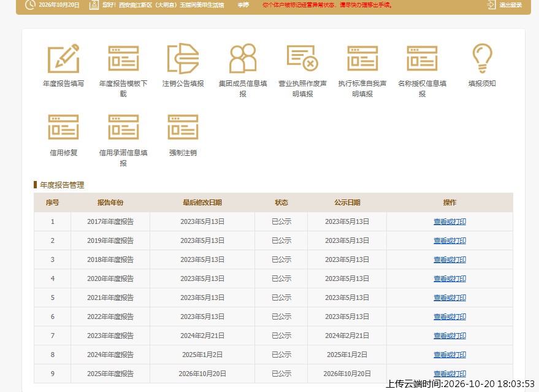The height and width of the screenshot is (392, 539).
Task: Click the 注销公告填报 label
Action: click(183, 83)
